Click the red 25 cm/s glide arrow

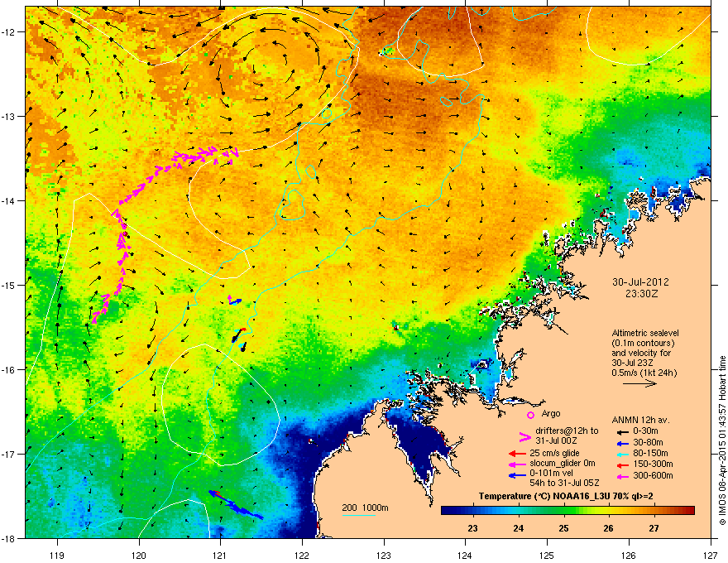tap(518, 454)
